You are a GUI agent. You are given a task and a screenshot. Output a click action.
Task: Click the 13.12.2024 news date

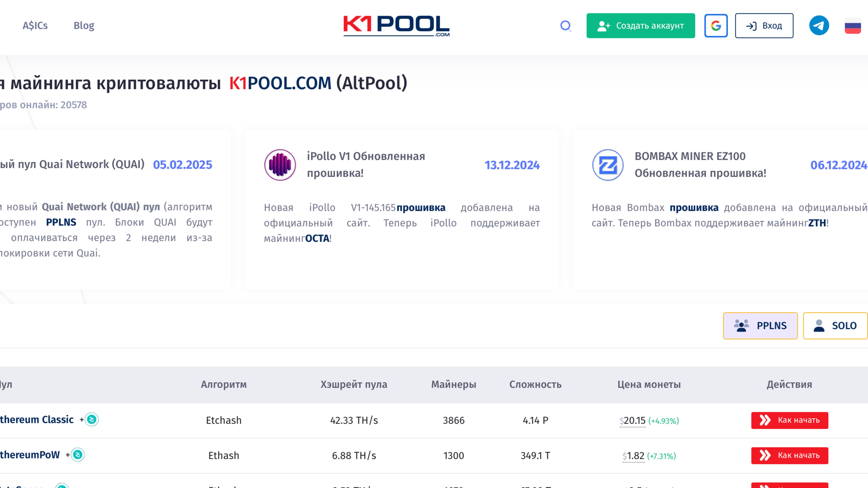click(512, 165)
